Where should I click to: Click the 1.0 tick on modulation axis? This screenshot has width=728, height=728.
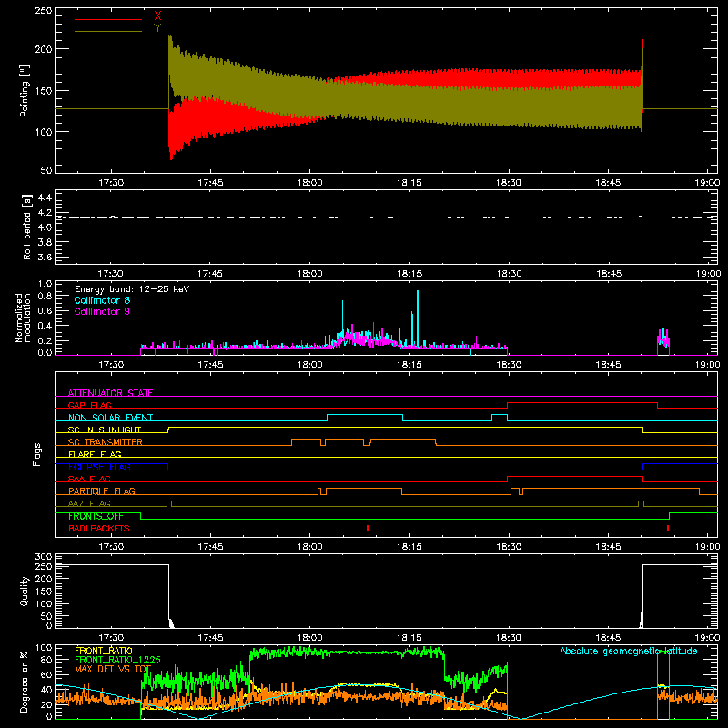(x=45, y=284)
